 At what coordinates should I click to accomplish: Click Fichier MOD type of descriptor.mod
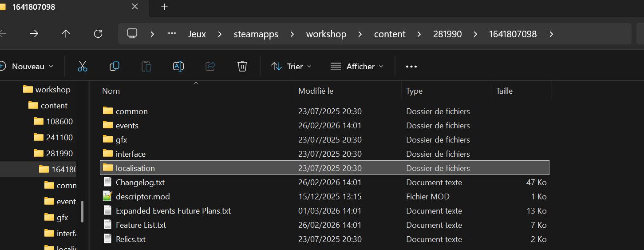point(428,196)
